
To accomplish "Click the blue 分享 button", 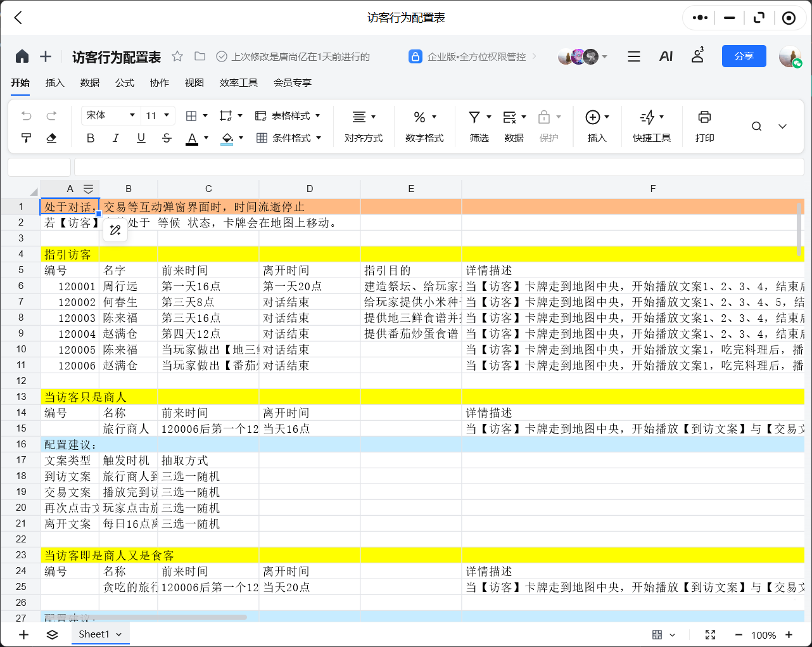I will click(744, 56).
